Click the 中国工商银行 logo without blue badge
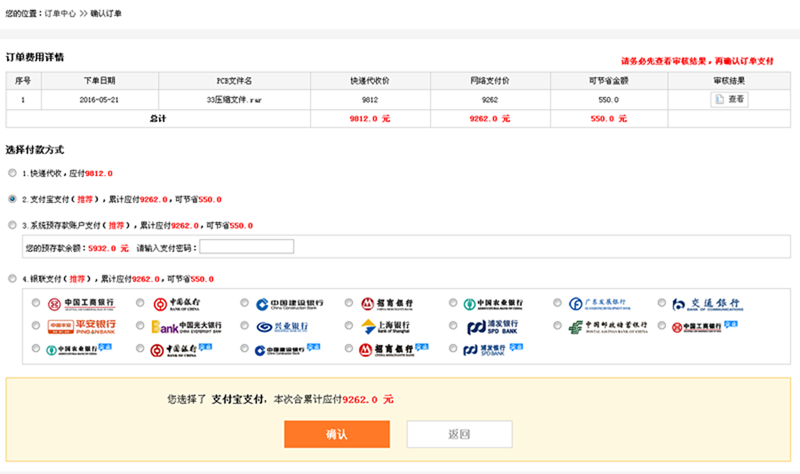The width and height of the screenshot is (800, 474). [x=82, y=304]
